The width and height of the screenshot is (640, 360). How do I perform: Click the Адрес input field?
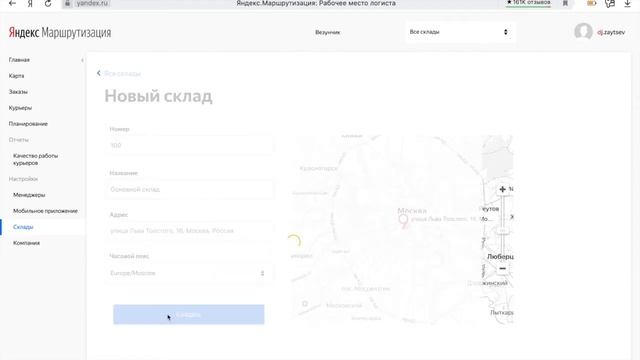click(189, 231)
